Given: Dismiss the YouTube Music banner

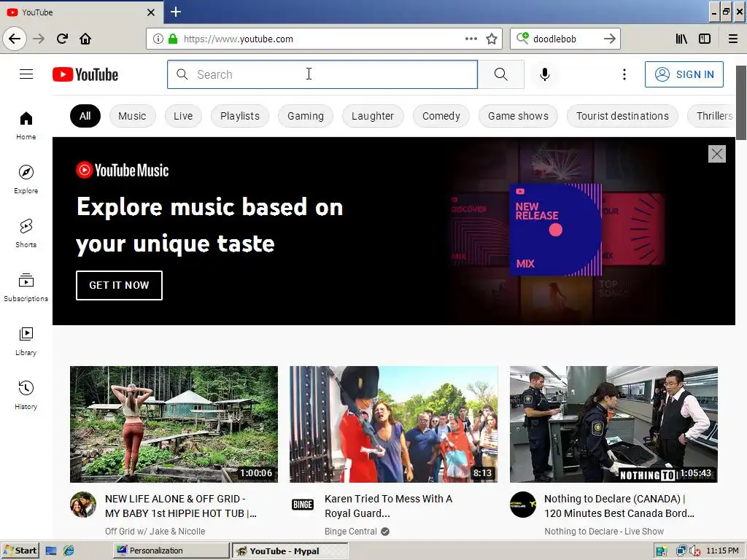Looking at the screenshot, I should [x=716, y=154].
